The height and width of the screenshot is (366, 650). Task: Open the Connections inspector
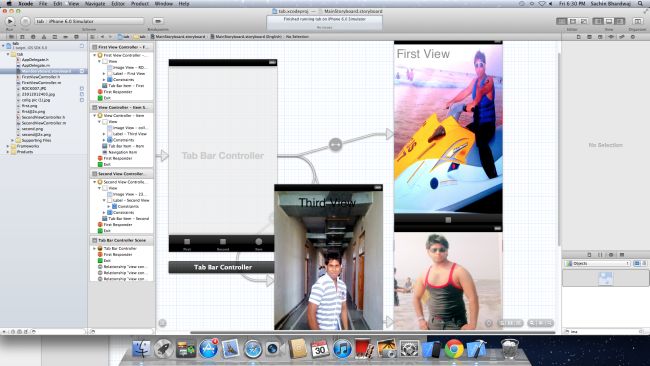[x=633, y=37]
